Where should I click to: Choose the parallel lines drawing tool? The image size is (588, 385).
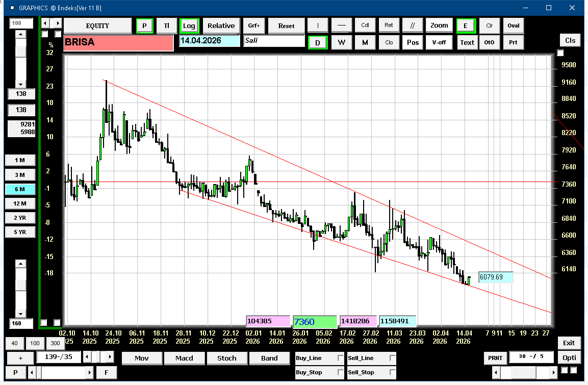(x=412, y=25)
